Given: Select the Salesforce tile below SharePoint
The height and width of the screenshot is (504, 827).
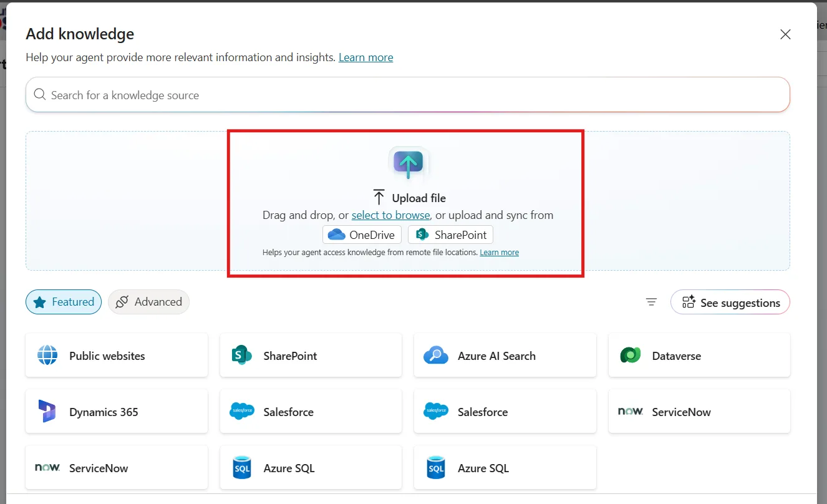Looking at the screenshot, I should (311, 412).
